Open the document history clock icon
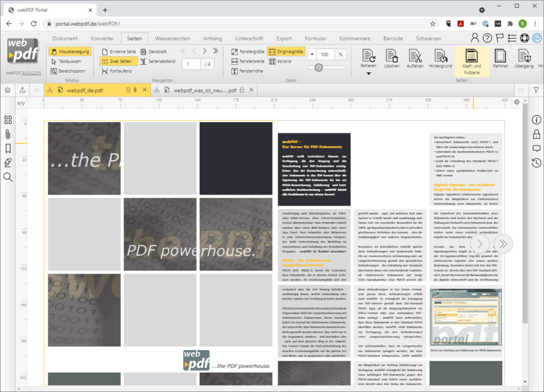 [x=536, y=163]
